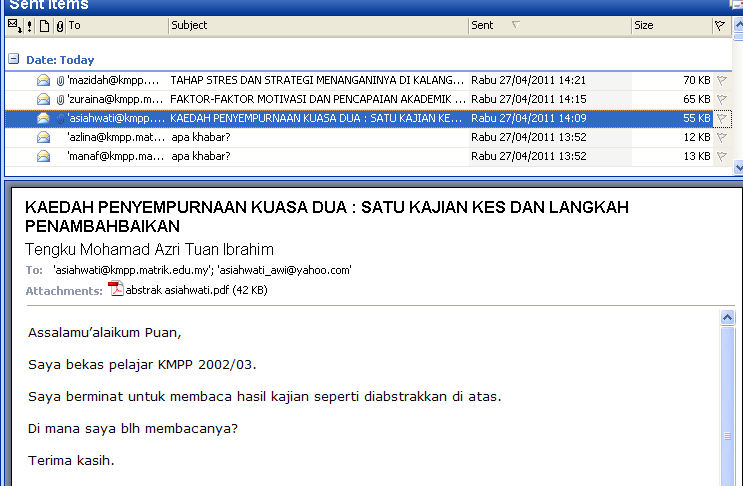This screenshot has height=486, width=743.
Task: Sort messages by the Subject column
Action: pos(318,26)
